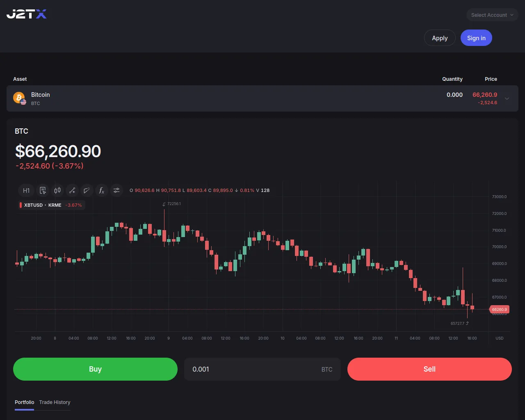The height and width of the screenshot is (420, 525).
Task: Click the Apply button
Action: coord(440,38)
